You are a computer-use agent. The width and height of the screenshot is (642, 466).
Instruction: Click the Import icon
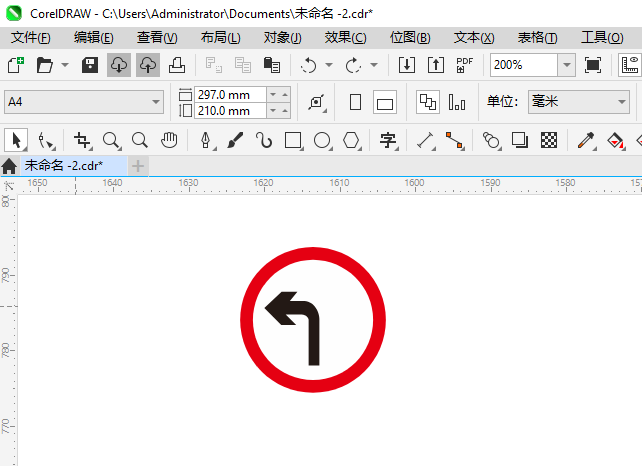pos(407,65)
